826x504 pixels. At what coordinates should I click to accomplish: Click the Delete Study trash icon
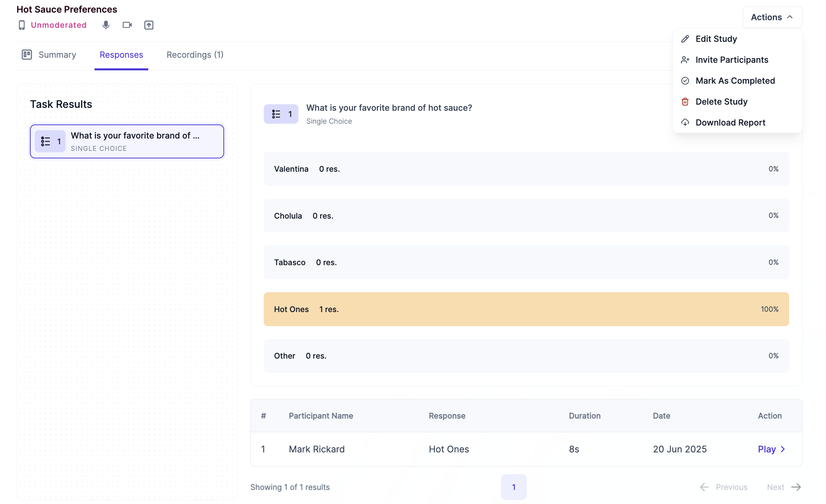click(685, 101)
